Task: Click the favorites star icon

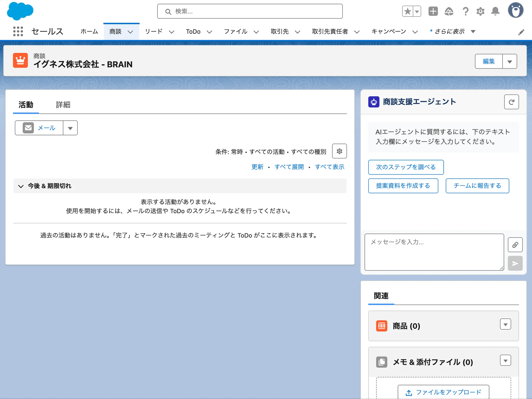Action: [x=408, y=11]
